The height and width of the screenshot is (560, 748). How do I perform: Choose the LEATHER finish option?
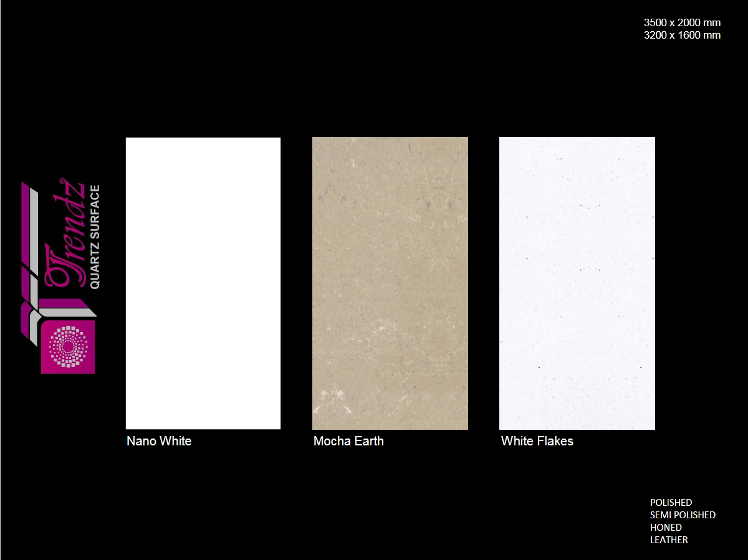click(x=669, y=540)
